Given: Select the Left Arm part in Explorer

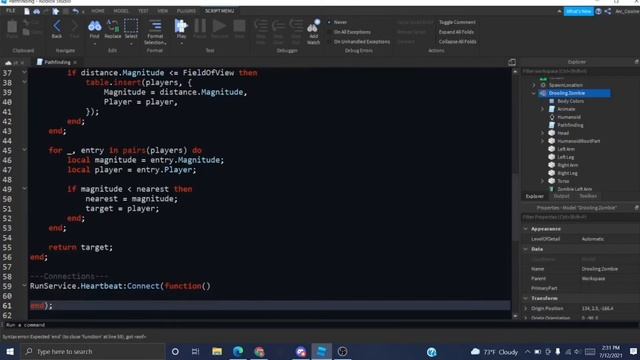Looking at the screenshot, I should [566, 149].
